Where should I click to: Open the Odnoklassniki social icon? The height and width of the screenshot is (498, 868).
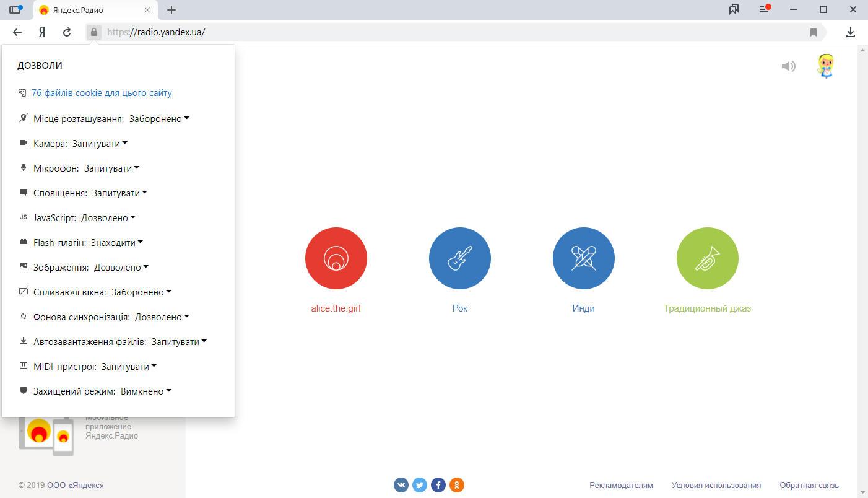coord(457,485)
